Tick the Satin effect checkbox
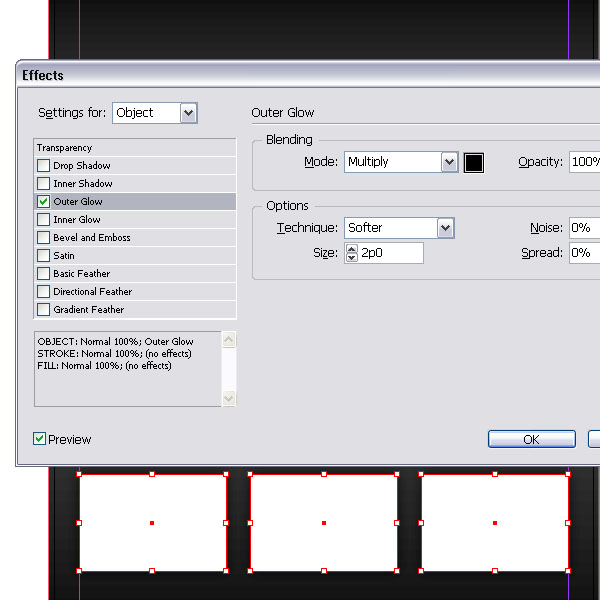 43,256
